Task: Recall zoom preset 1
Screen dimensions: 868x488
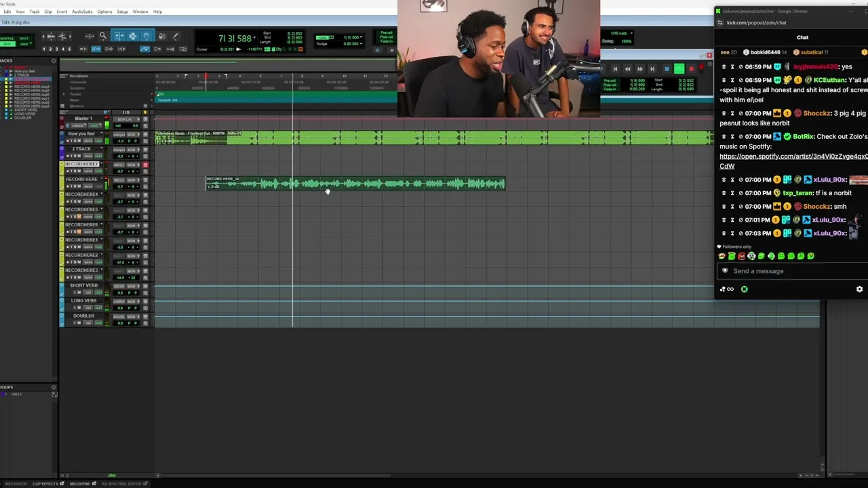Action: (x=45, y=49)
